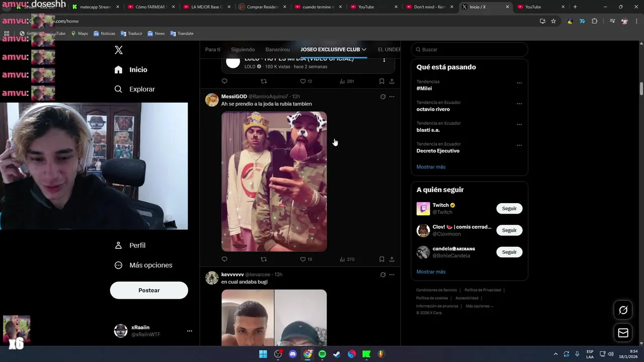Bookmark this page with star icon
This screenshot has height=362, width=644.
click(x=553, y=21)
